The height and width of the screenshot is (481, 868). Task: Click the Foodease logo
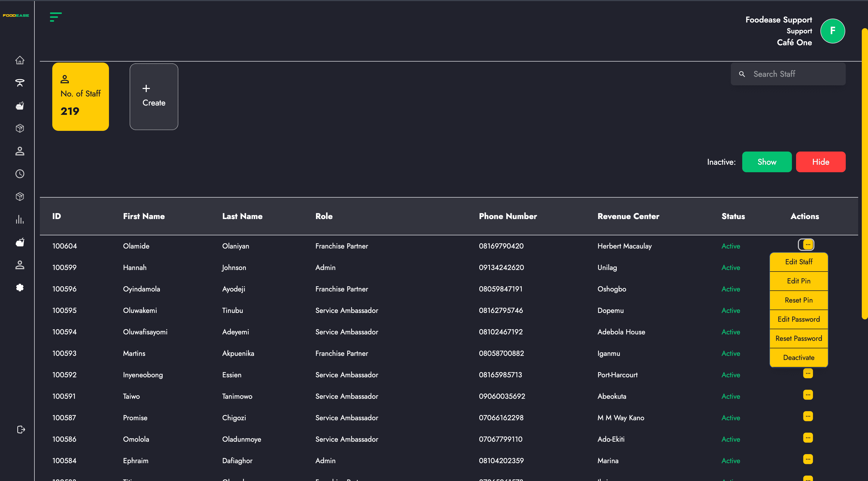coord(16,16)
